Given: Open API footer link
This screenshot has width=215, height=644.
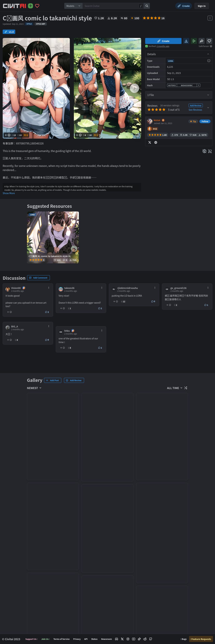Looking at the screenshot, I should tap(86, 639).
